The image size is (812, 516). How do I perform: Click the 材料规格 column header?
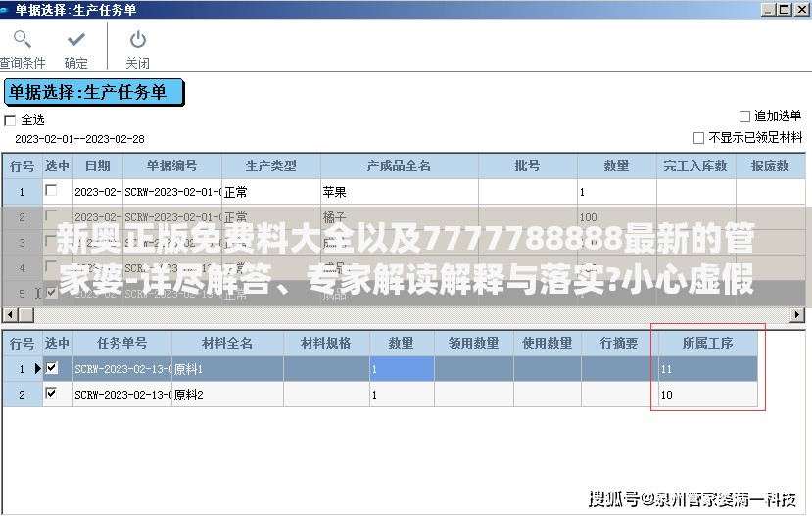(326, 343)
